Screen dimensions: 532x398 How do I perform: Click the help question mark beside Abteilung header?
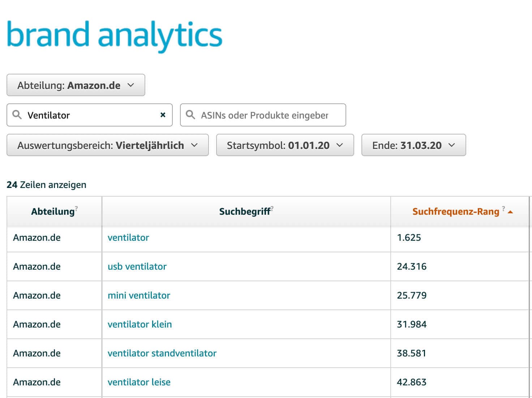pos(76,208)
